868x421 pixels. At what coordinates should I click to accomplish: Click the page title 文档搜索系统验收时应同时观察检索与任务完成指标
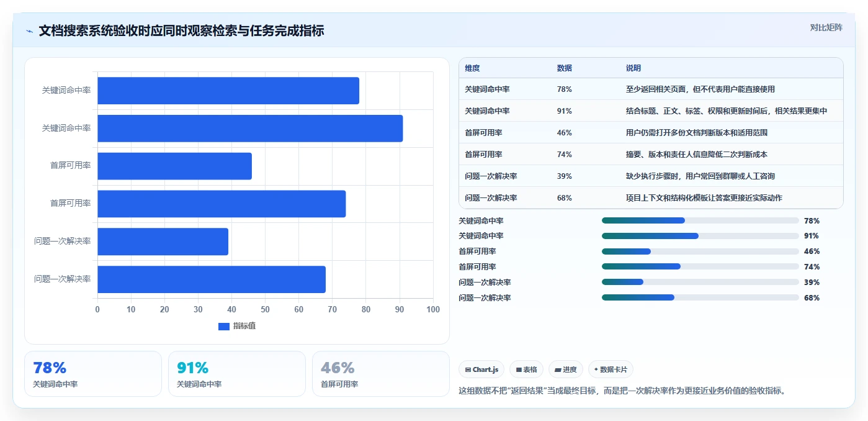(x=181, y=31)
